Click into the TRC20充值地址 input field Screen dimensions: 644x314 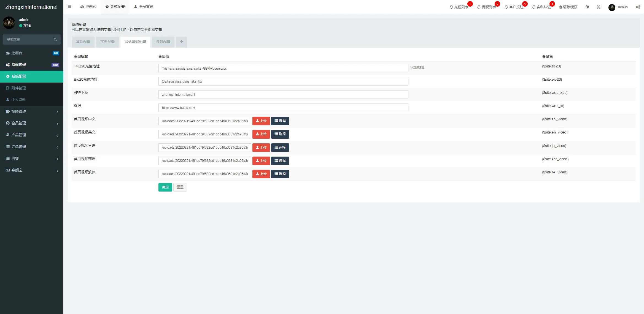[x=283, y=68]
